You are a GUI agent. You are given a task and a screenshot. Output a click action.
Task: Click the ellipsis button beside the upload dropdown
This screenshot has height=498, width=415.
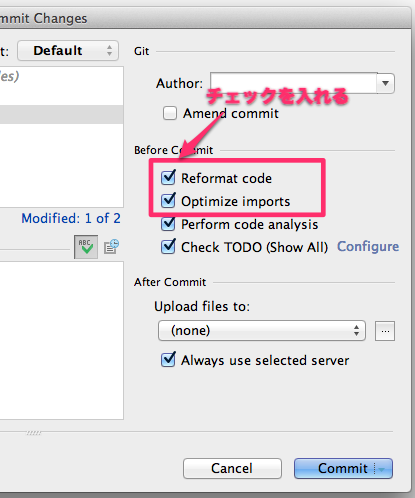(x=385, y=331)
